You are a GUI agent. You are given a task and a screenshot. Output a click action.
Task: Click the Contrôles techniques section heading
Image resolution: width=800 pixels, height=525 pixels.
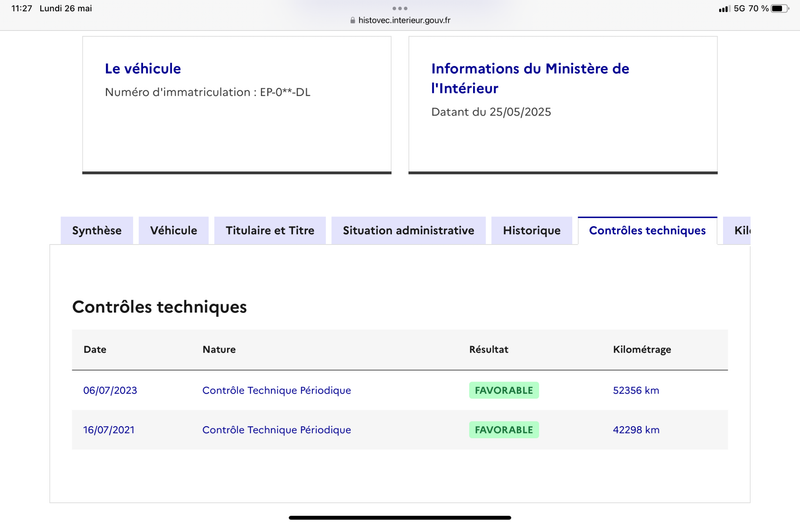[x=159, y=307]
